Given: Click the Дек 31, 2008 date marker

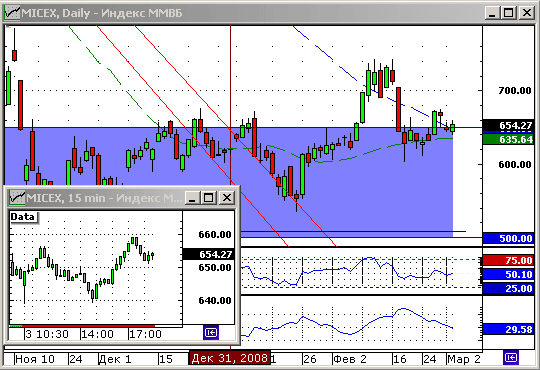Looking at the screenshot, I should (x=230, y=358).
